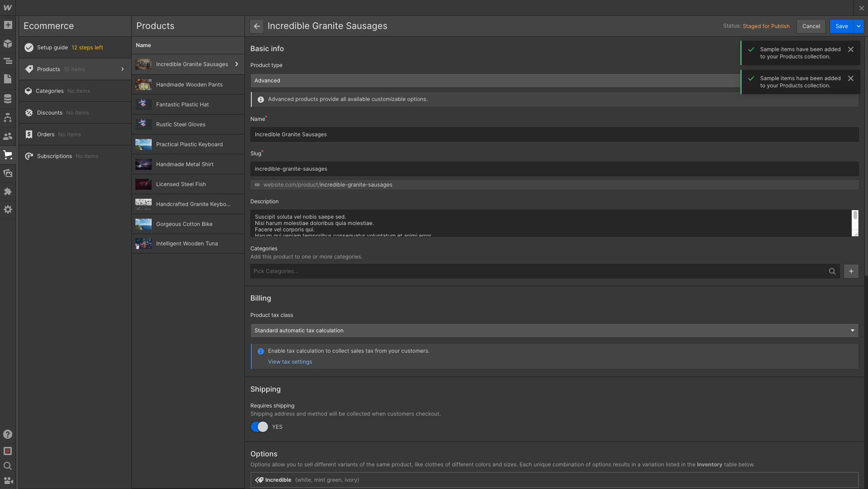The image size is (868, 489).
Task: Toggle the Requires shipping switch
Action: point(259,427)
